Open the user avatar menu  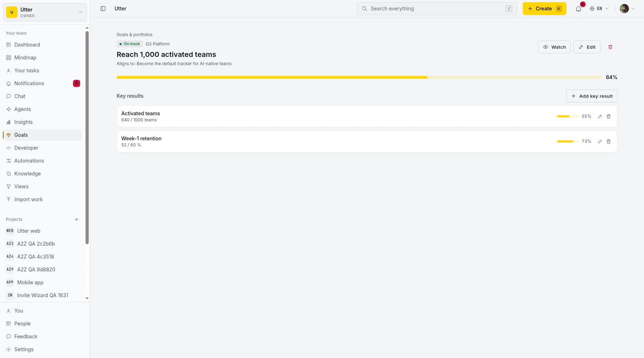click(627, 9)
